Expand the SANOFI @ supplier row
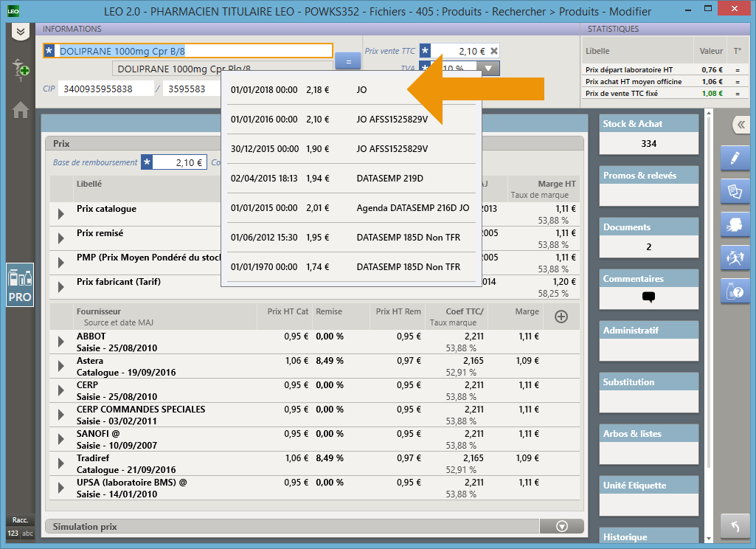 point(60,439)
